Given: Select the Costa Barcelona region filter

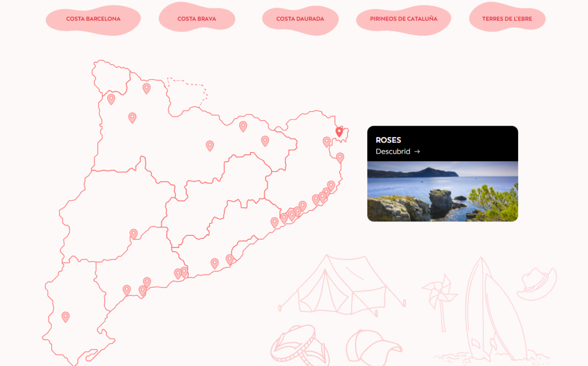Looking at the screenshot, I should click(x=93, y=19).
